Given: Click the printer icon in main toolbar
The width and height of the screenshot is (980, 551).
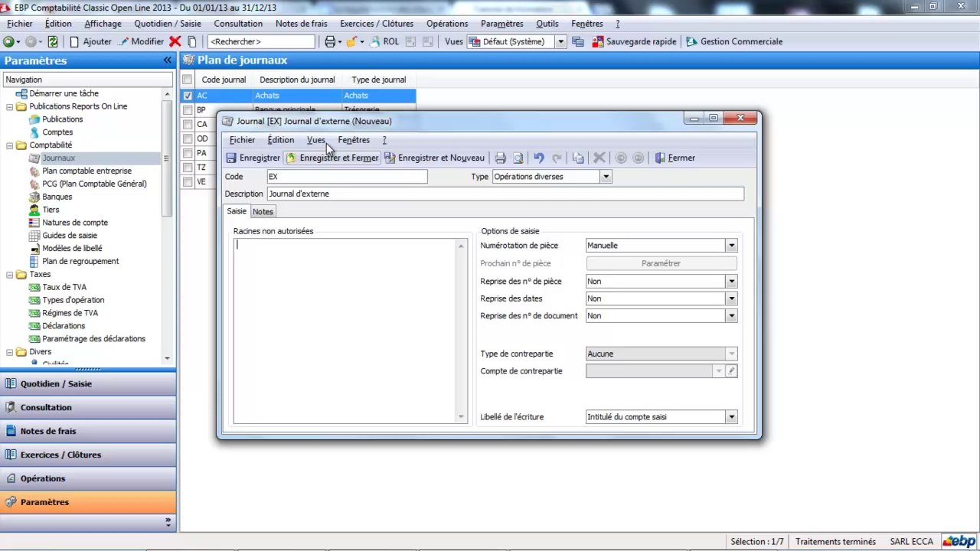Looking at the screenshot, I should point(330,42).
